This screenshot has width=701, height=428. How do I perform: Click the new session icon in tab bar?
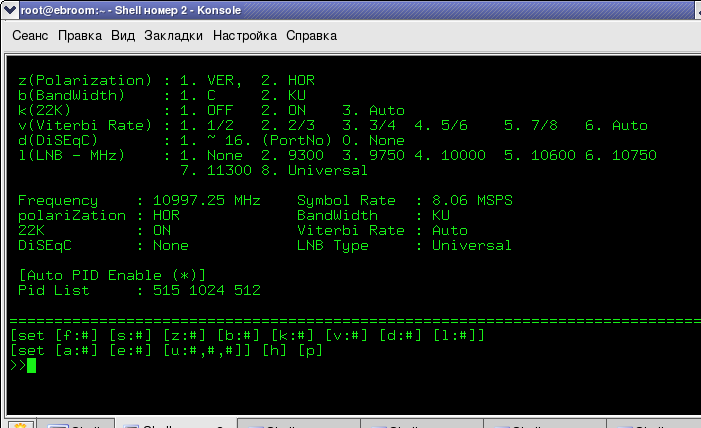pos(21,424)
